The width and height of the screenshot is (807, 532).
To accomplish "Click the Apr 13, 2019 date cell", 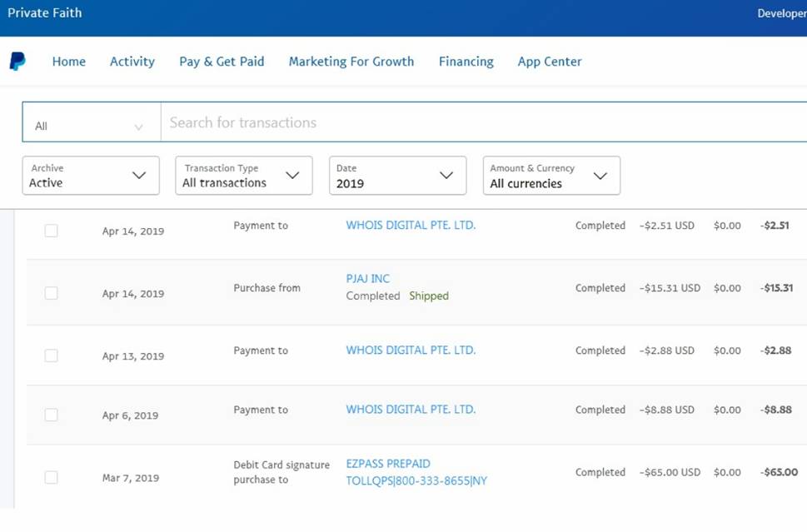I will tap(133, 356).
